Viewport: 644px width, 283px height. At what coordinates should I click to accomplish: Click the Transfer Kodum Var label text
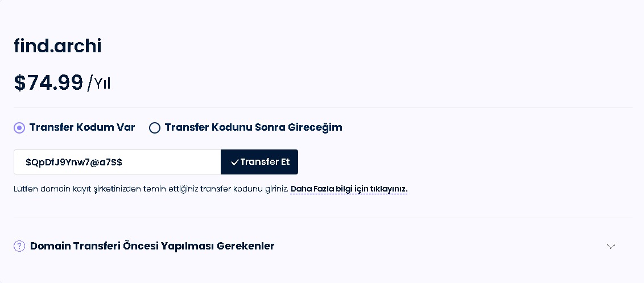pyautogui.click(x=82, y=127)
